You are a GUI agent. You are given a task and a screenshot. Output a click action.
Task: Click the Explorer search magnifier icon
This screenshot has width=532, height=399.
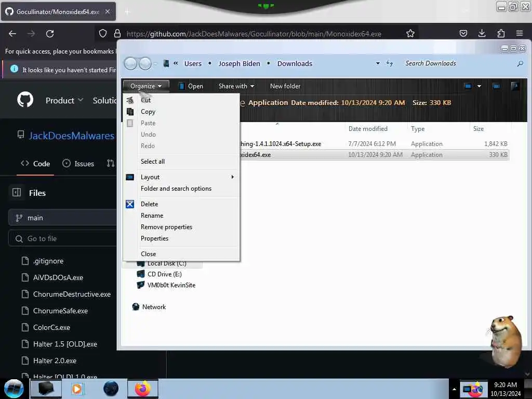point(520,63)
